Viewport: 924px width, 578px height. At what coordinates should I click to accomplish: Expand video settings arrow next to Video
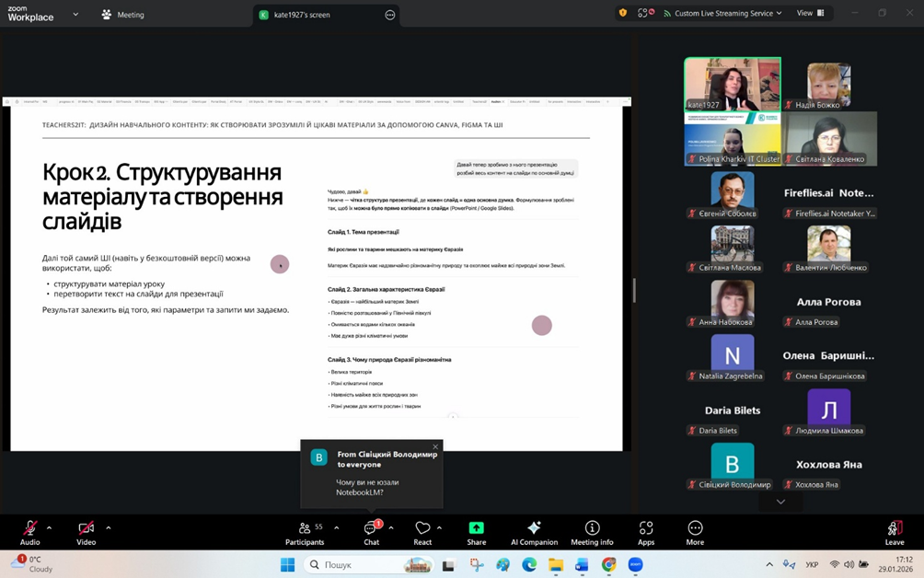[108, 527]
